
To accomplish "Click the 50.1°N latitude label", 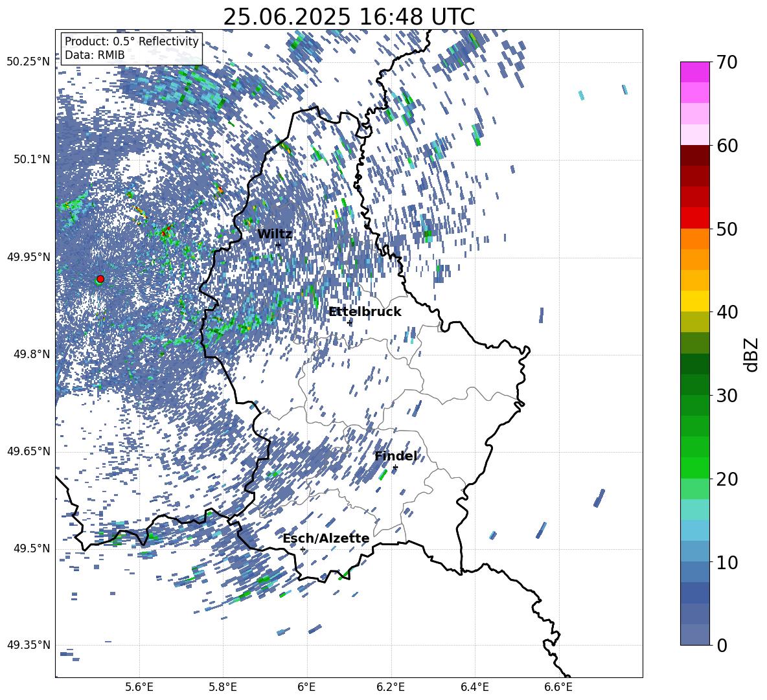I will click(32, 159).
